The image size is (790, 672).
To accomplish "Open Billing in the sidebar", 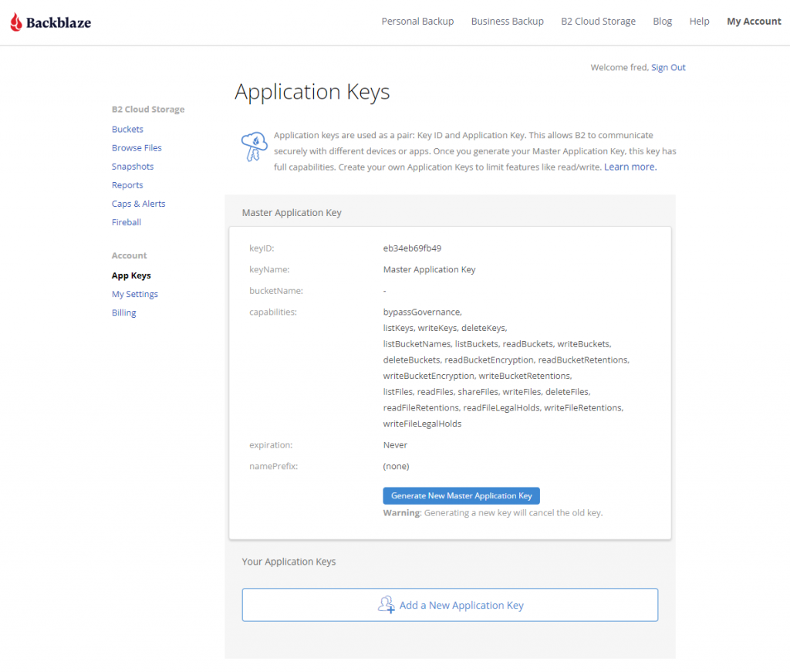I will click(x=124, y=312).
